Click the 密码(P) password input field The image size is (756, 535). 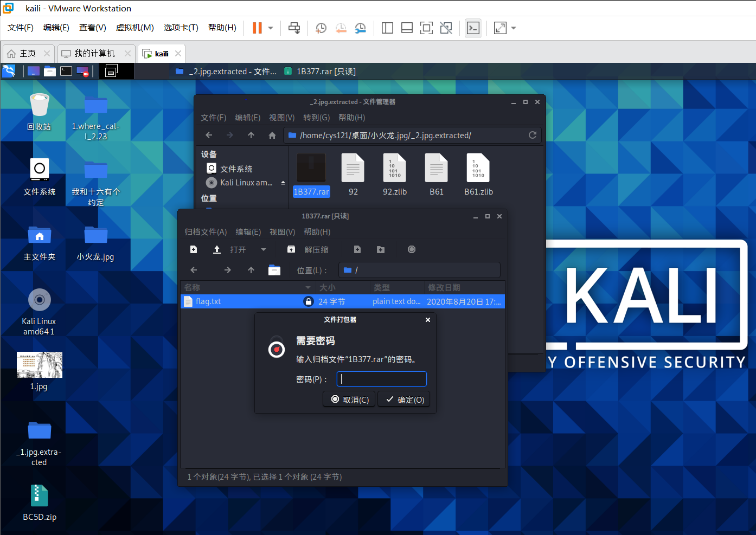point(382,379)
